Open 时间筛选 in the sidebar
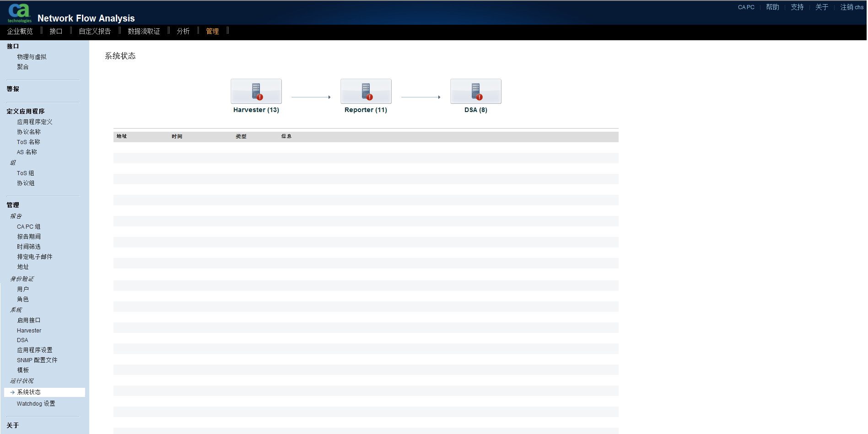Viewport: 868px width, 434px height. click(29, 246)
